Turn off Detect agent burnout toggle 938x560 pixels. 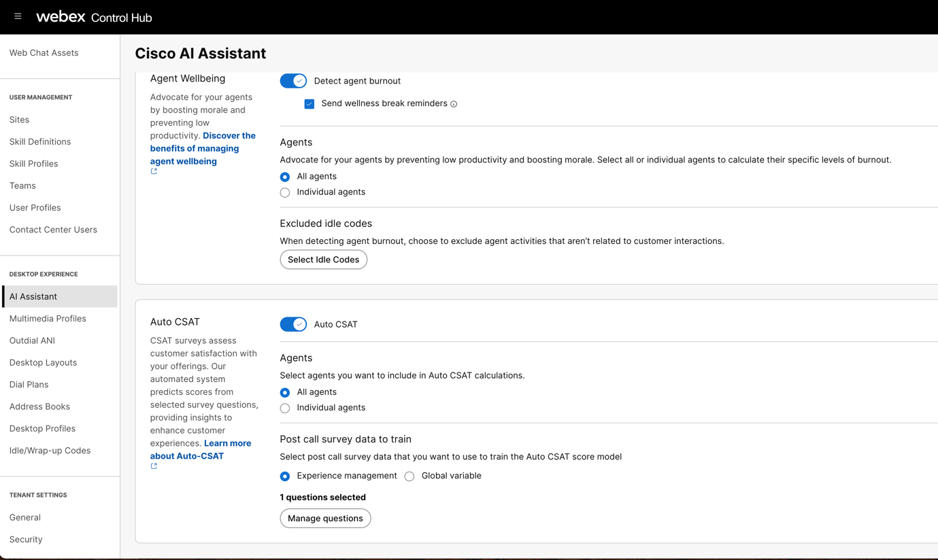[293, 81]
